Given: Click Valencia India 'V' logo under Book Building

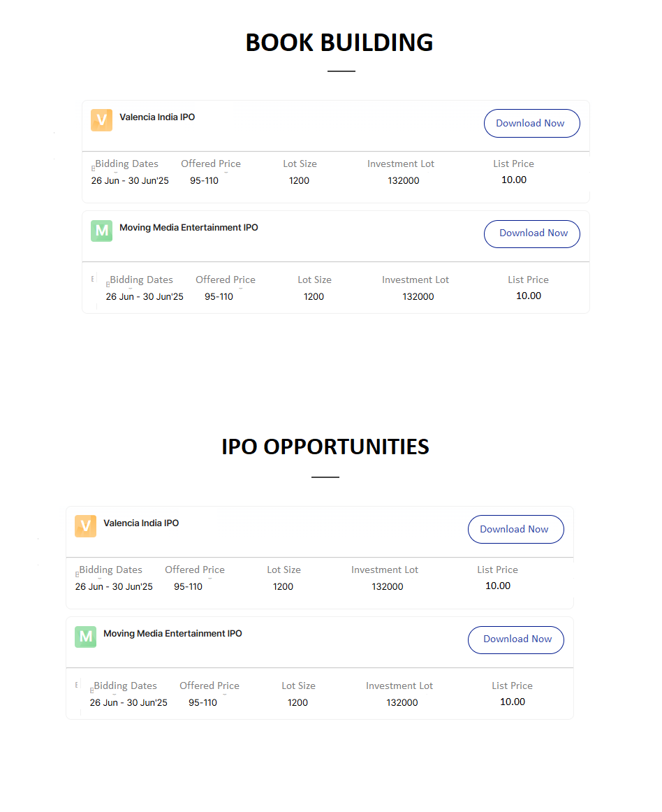Looking at the screenshot, I should coord(101,120).
